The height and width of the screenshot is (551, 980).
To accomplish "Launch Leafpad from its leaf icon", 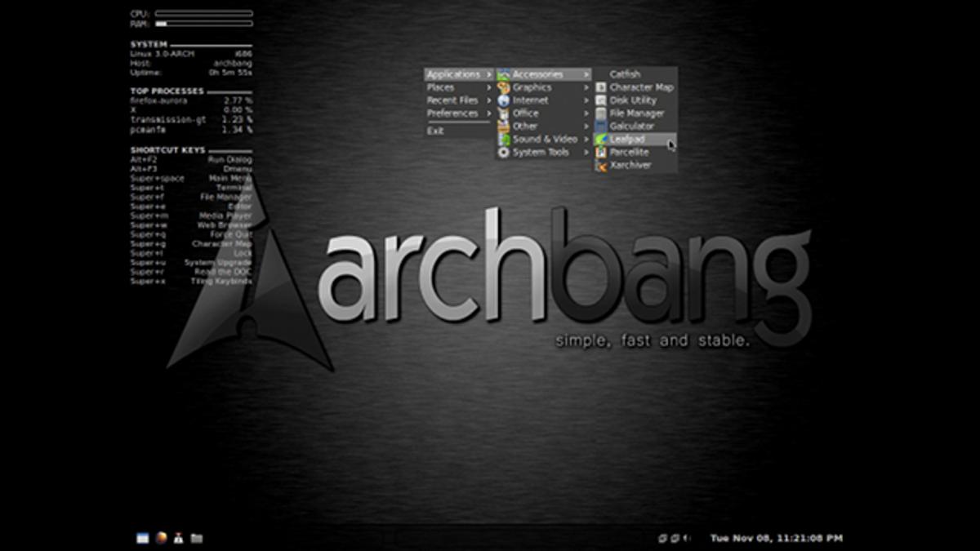I will 601,140.
